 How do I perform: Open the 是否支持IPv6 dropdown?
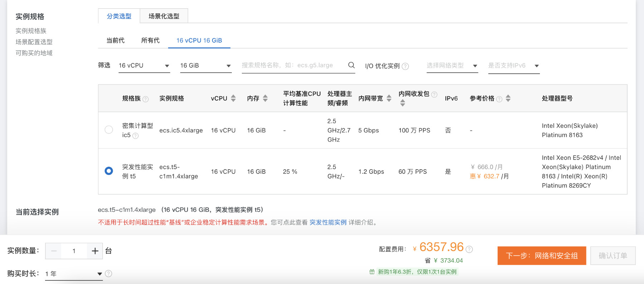click(514, 66)
